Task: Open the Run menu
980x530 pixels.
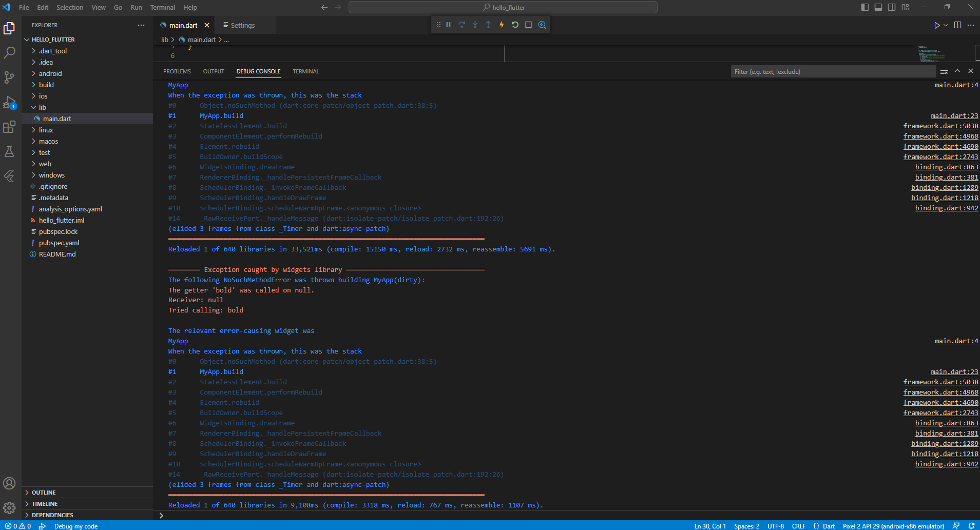Action: click(136, 7)
